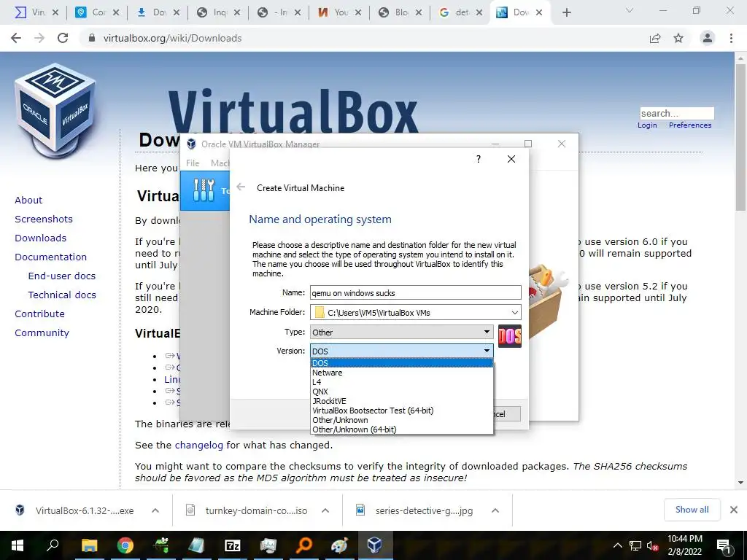Select Other/Unknown (64-bit) option
Viewport: 747px width, 560px height.
click(x=402, y=429)
